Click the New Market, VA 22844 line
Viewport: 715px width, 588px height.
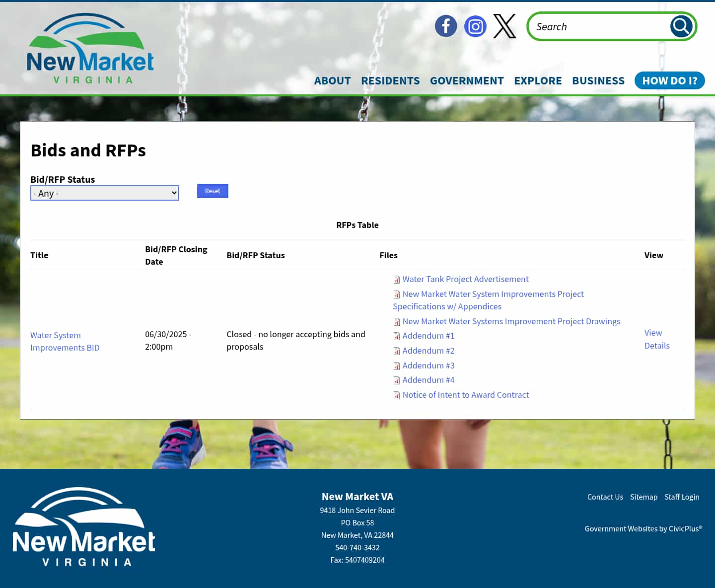click(357, 535)
